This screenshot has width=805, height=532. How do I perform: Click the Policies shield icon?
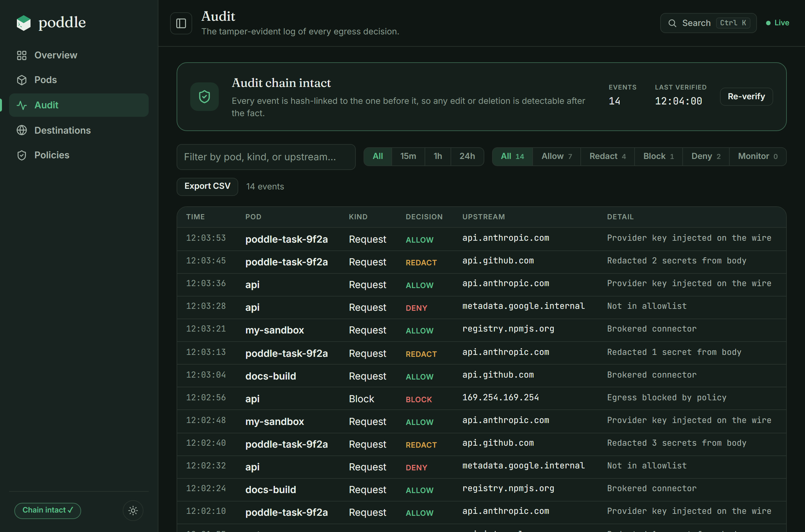click(22, 155)
